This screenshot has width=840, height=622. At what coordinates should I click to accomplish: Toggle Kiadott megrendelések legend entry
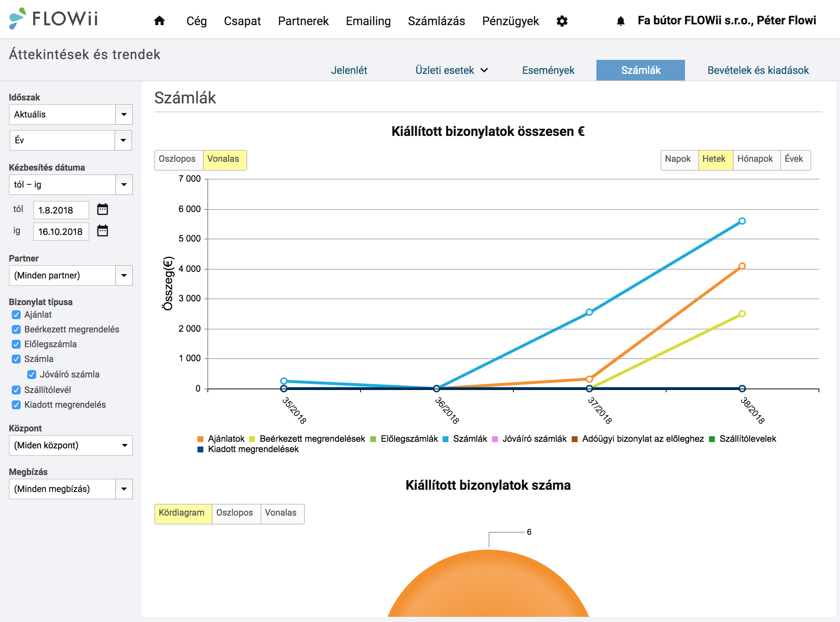(248, 449)
